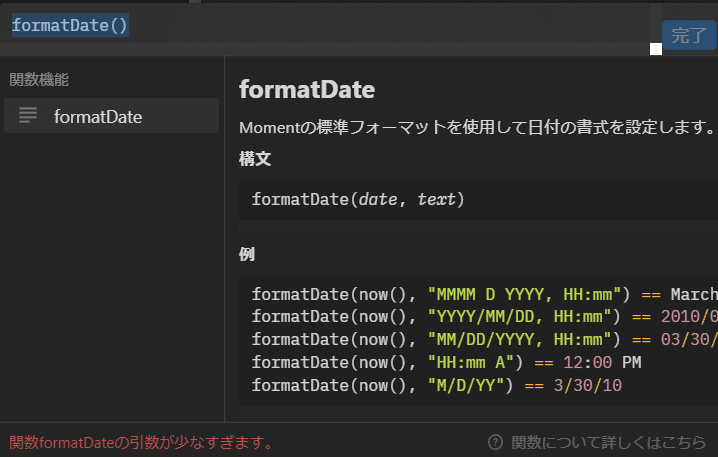Click the formatDate heading in documentation

(x=307, y=89)
